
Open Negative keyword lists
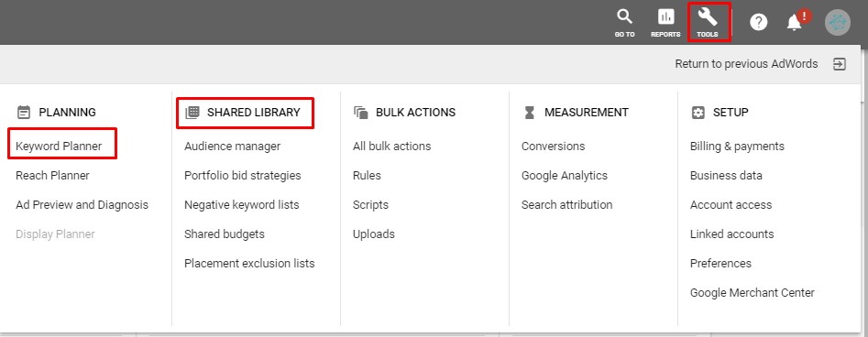tap(241, 205)
